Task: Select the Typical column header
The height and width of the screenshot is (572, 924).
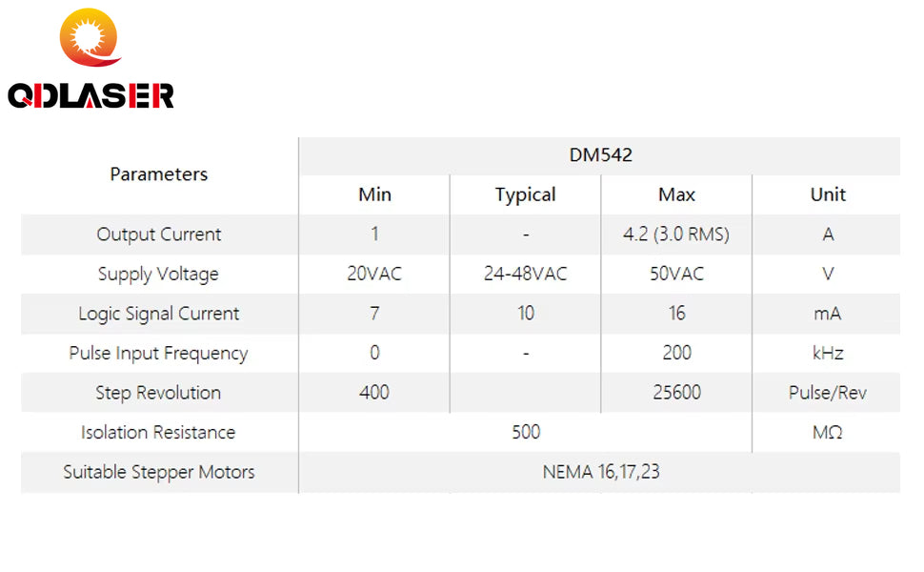Action: [x=525, y=194]
